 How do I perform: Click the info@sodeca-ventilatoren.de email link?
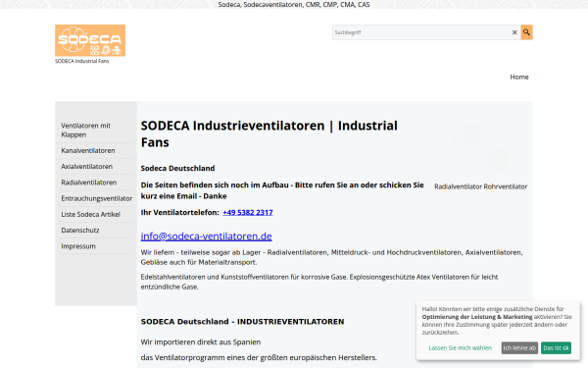tap(206, 237)
